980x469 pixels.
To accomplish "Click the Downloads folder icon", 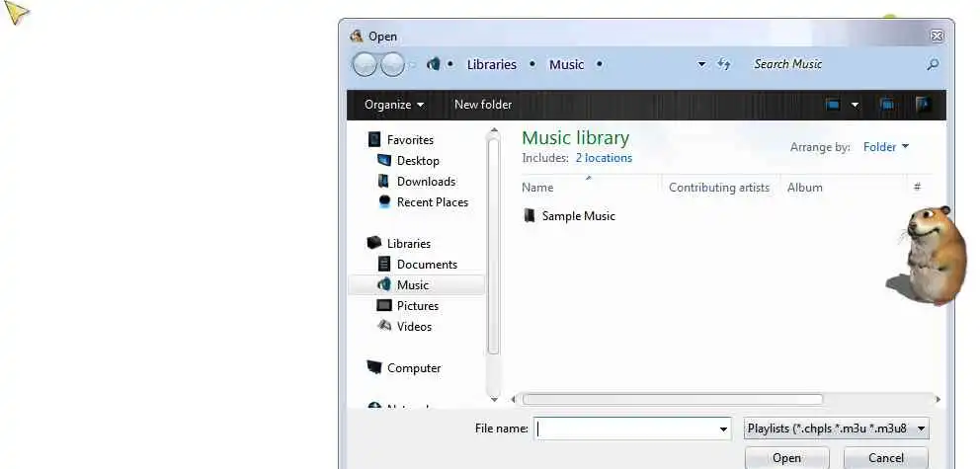I will [x=383, y=181].
